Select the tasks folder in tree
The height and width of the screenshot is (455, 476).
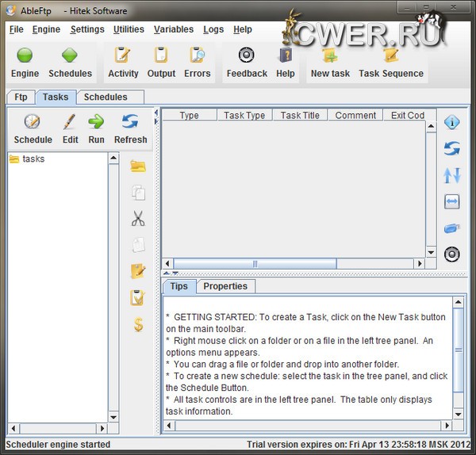click(x=33, y=159)
